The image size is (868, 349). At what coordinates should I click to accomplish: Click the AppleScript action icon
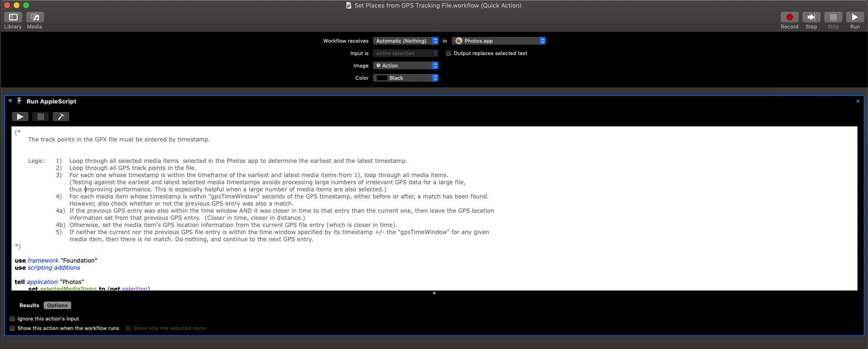[19, 101]
